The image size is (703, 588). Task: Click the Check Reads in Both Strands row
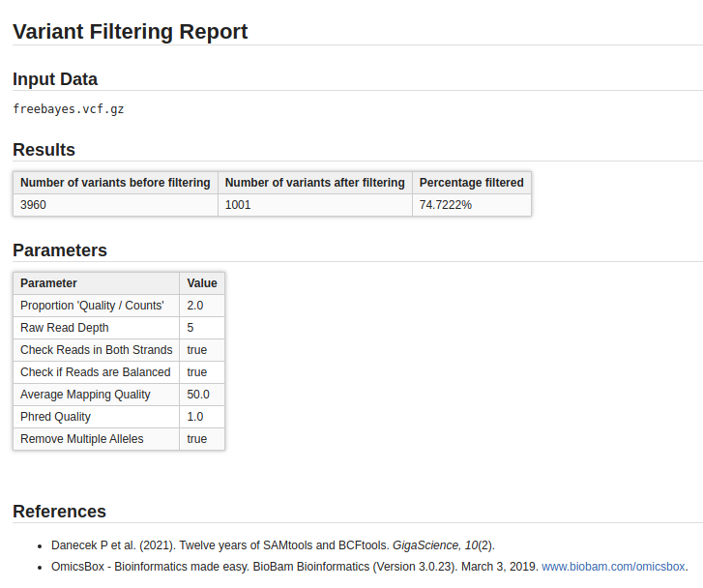click(96, 350)
